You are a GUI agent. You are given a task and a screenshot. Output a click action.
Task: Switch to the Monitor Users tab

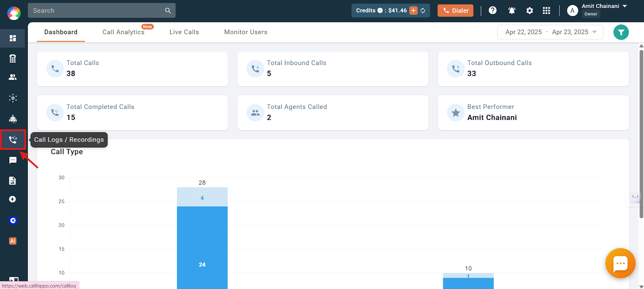click(246, 32)
